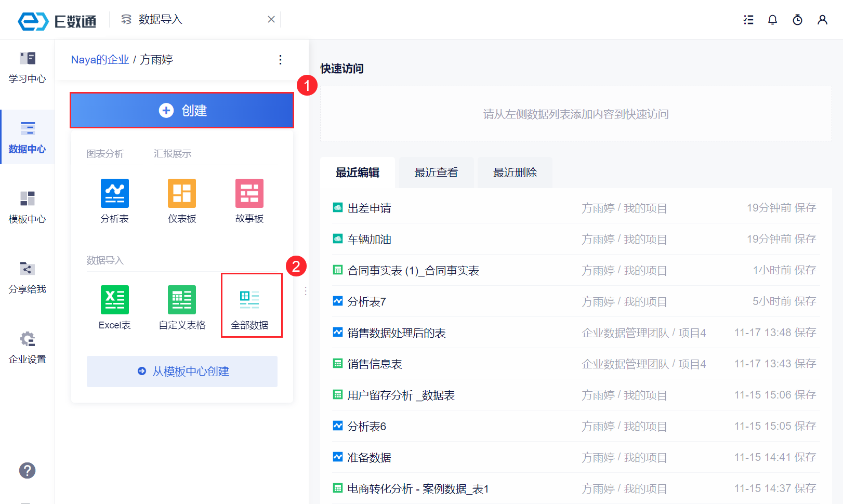Click the E数通 logo
This screenshot has width=843, height=504.
pos(57,21)
